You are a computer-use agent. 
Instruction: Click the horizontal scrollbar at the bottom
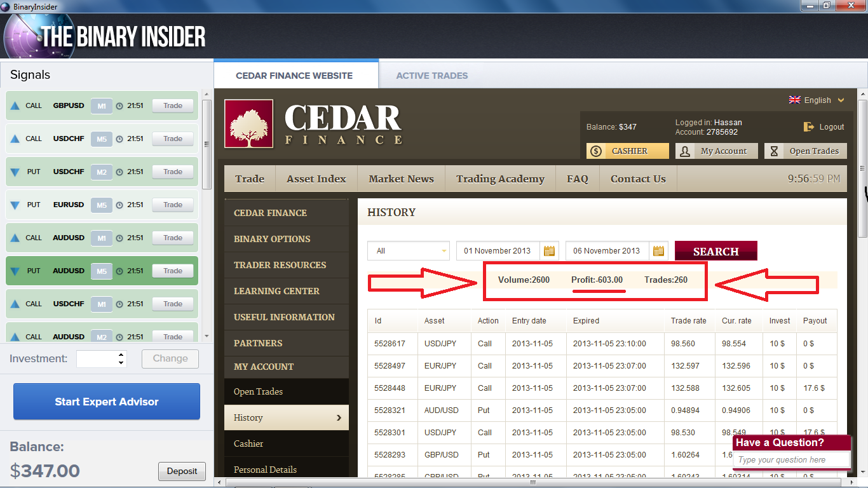pos(532,482)
